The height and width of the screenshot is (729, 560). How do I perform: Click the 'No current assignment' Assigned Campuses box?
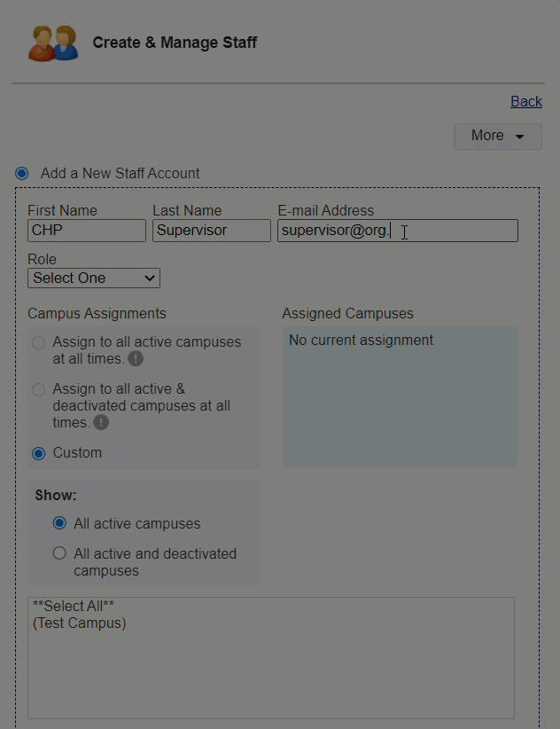(x=399, y=396)
